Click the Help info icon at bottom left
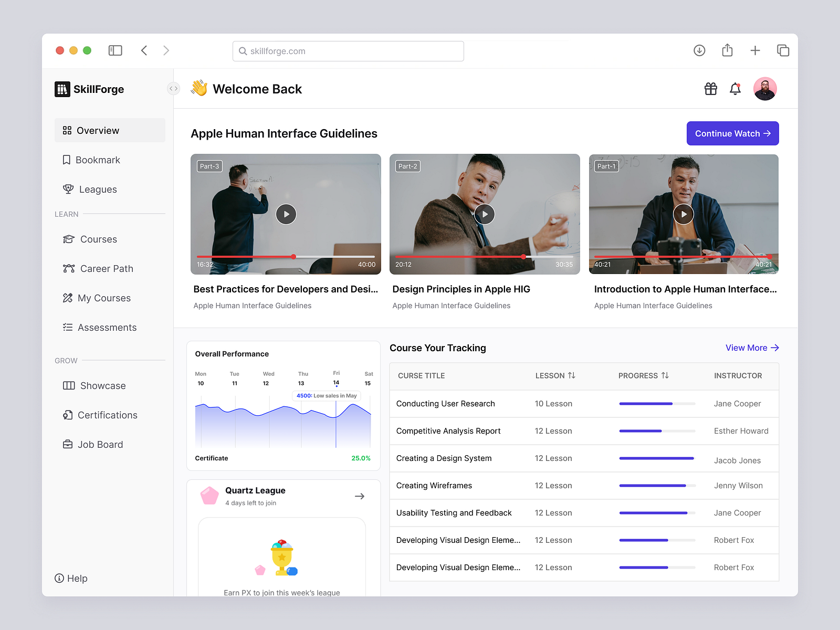840x630 pixels. [59, 578]
